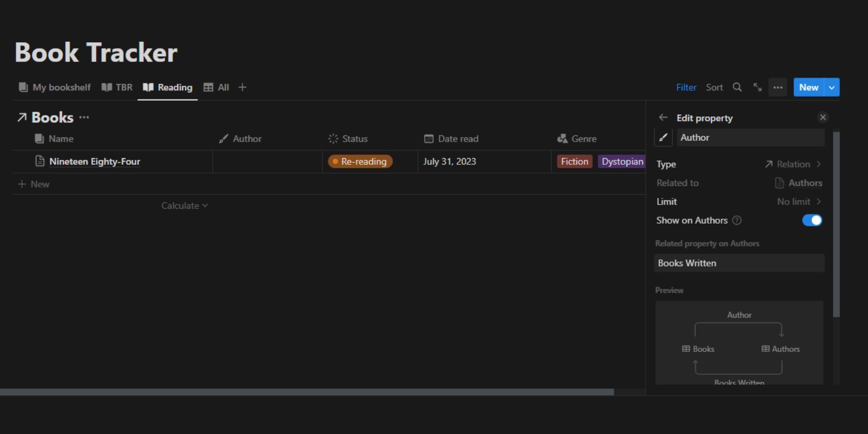Open Nineteen Eighty-Four page
The width and height of the screenshot is (868, 434).
95,161
